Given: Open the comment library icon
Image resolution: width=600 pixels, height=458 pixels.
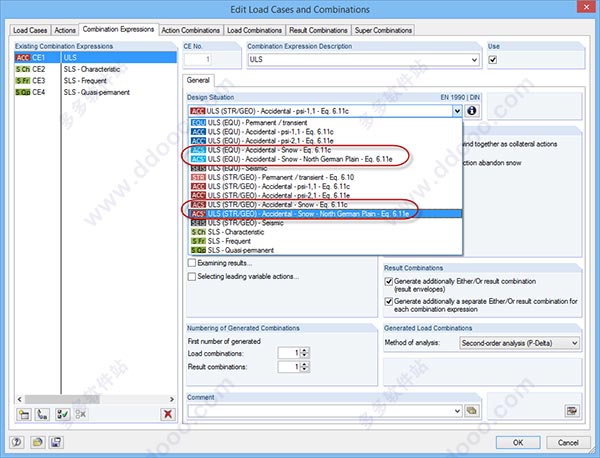Looking at the screenshot, I should pos(472,411).
